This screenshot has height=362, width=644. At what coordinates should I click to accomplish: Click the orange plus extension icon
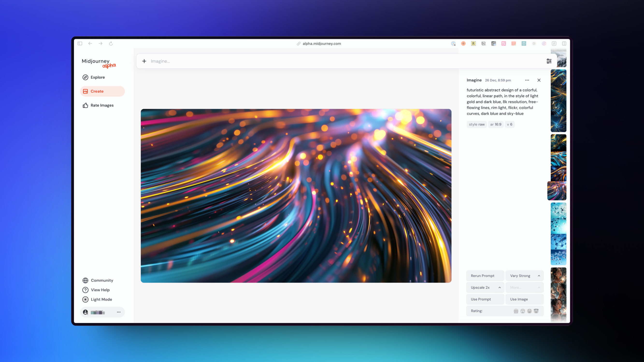[463, 43]
